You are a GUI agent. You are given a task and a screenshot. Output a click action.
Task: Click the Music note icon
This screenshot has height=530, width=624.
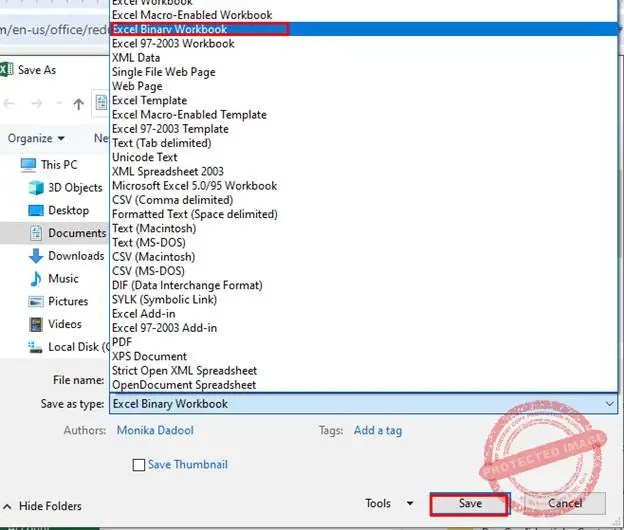(36, 279)
